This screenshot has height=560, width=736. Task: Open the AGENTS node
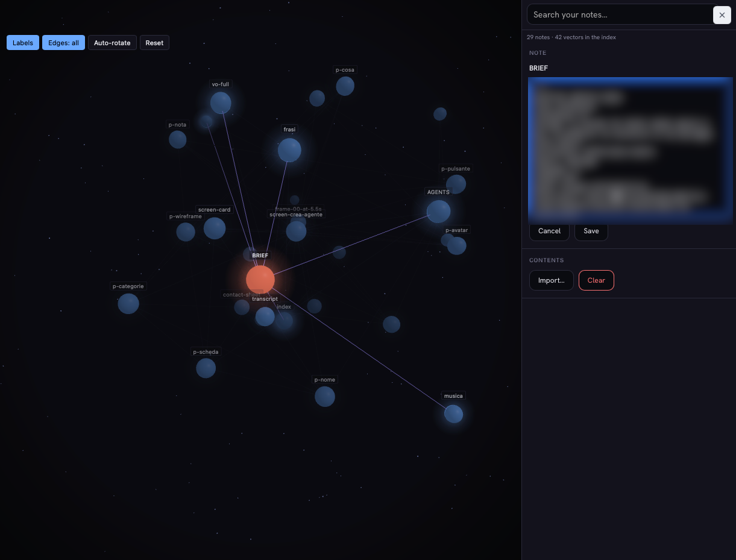pos(438,212)
